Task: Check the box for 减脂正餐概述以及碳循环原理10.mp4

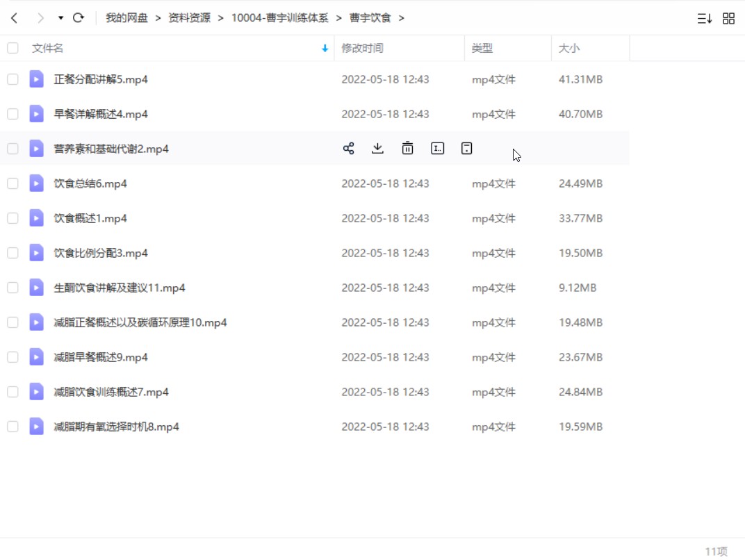Action: [x=13, y=322]
